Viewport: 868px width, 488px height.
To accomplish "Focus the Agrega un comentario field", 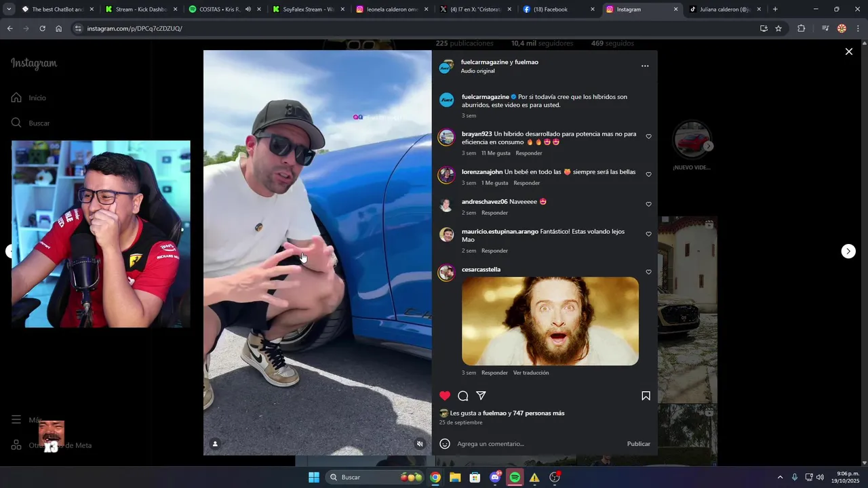I will [x=539, y=444].
